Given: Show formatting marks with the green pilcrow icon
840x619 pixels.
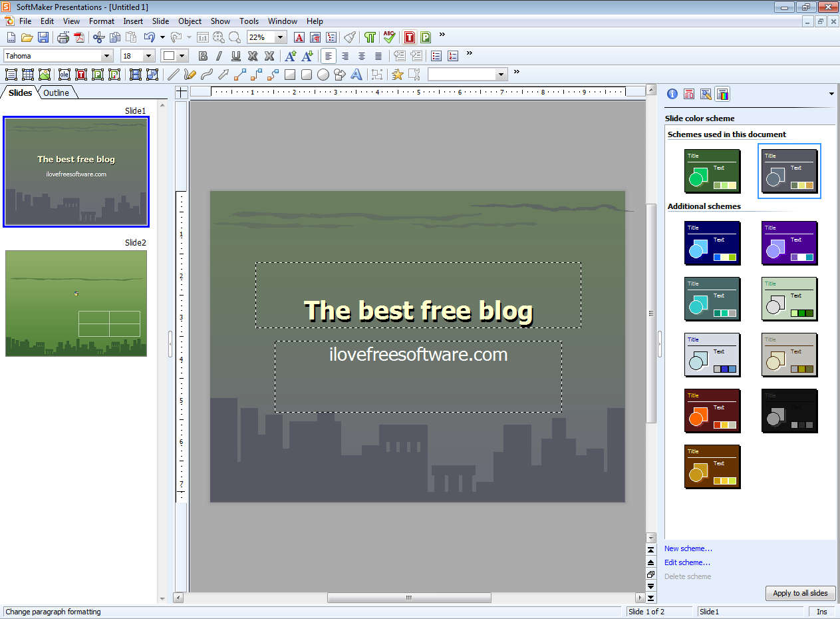Looking at the screenshot, I should 370,38.
